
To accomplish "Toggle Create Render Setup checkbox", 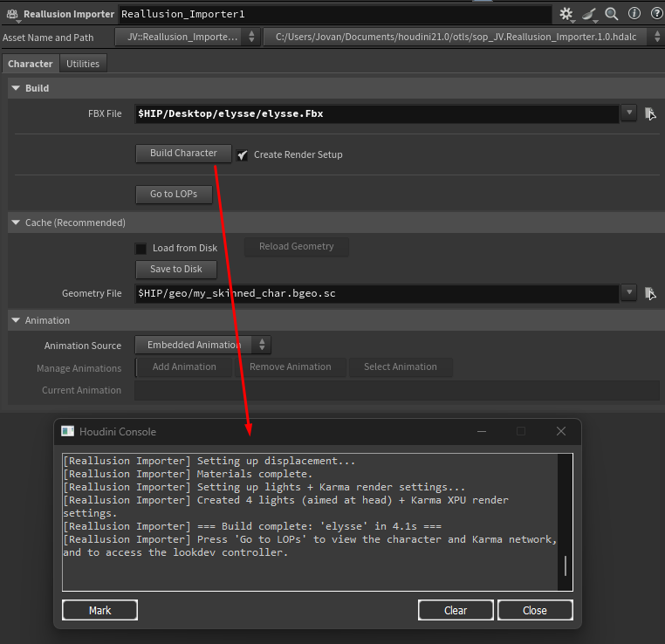I will coord(242,155).
